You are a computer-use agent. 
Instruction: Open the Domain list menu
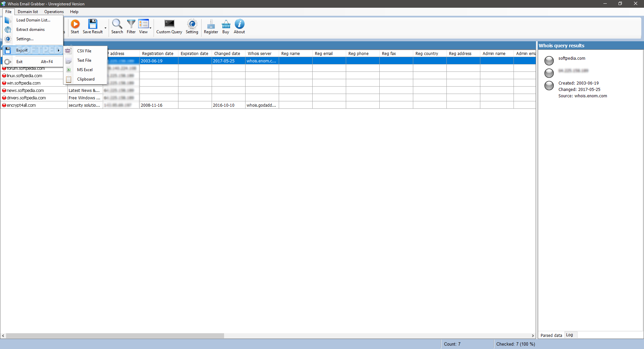point(28,12)
